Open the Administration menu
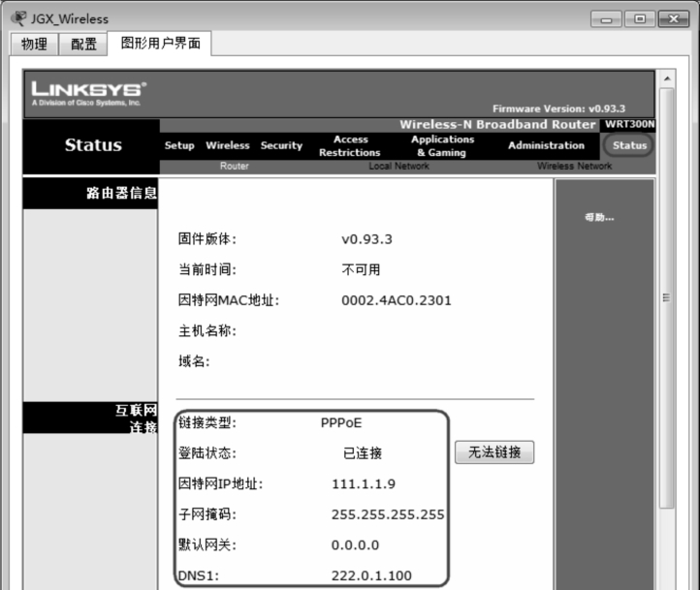 [546, 146]
